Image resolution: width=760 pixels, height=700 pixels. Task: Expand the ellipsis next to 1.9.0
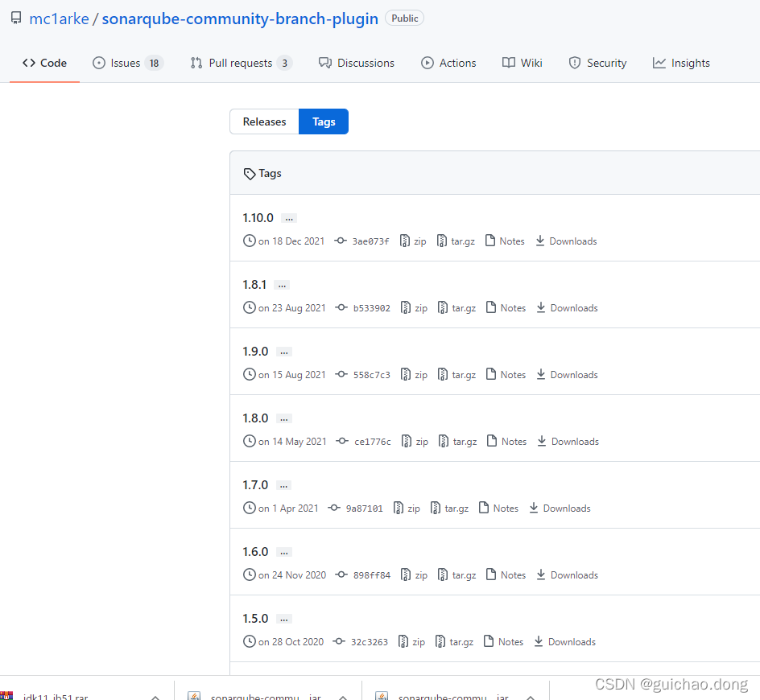coord(284,352)
